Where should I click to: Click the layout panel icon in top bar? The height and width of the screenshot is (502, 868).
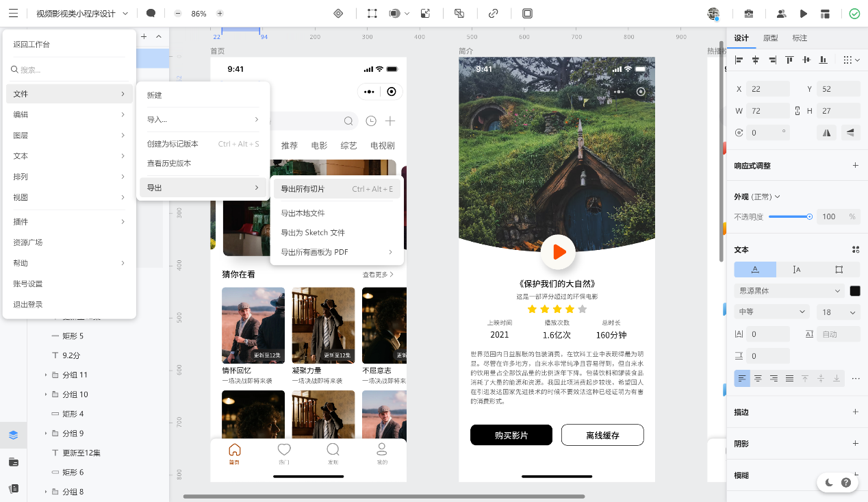click(x=826, y=13)
